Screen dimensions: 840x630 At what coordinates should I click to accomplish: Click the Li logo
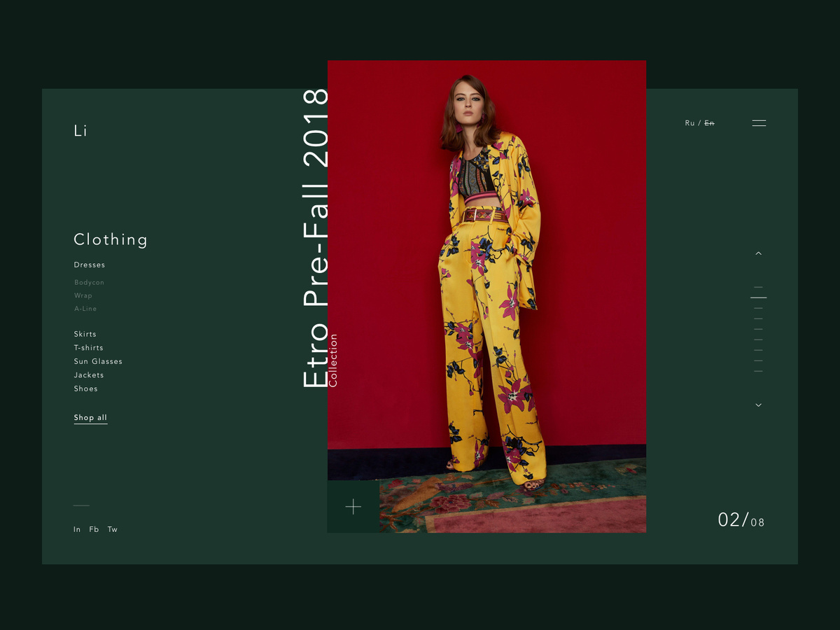point(80,130)
